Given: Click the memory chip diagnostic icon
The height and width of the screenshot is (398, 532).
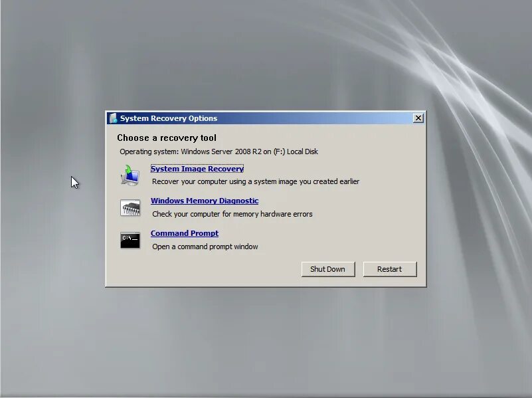Looking at the screenshot, I should point(130,208).
